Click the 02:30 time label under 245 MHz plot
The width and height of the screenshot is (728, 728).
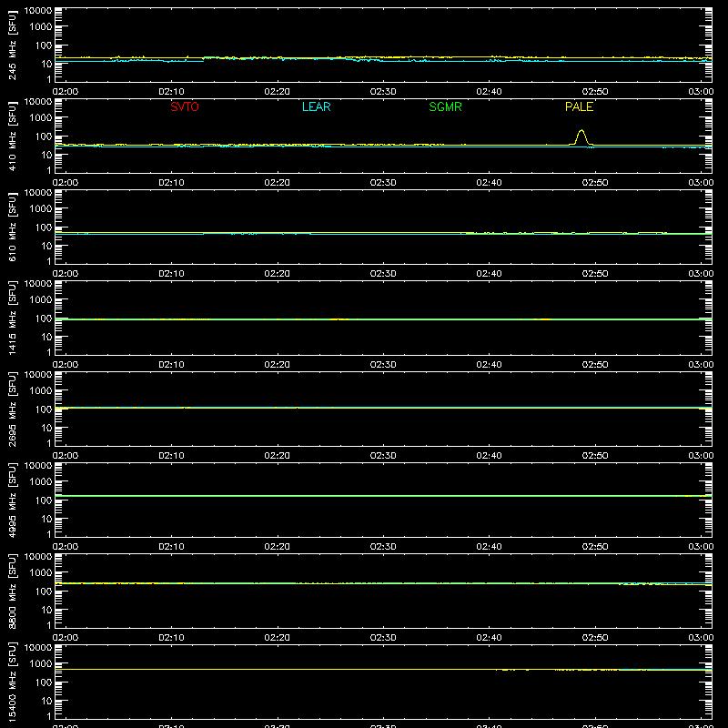[x=383, y=92]
